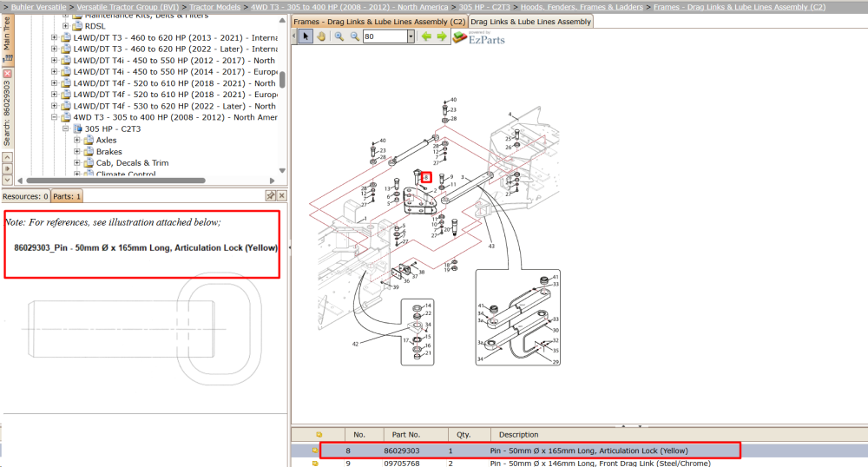Screen dimensions: 868x467
Task: Click sidebar play arrow below Search tab
Action: (7, 168)
